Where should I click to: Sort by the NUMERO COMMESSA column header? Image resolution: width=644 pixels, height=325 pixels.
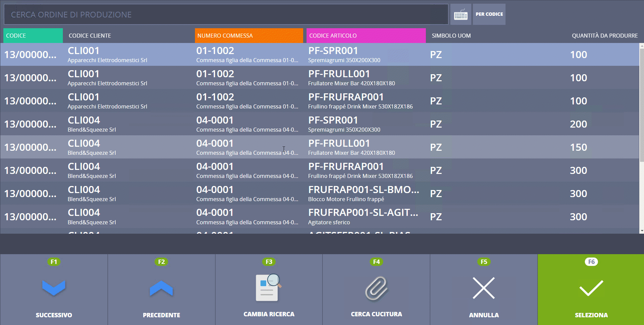tap(249, 36)
